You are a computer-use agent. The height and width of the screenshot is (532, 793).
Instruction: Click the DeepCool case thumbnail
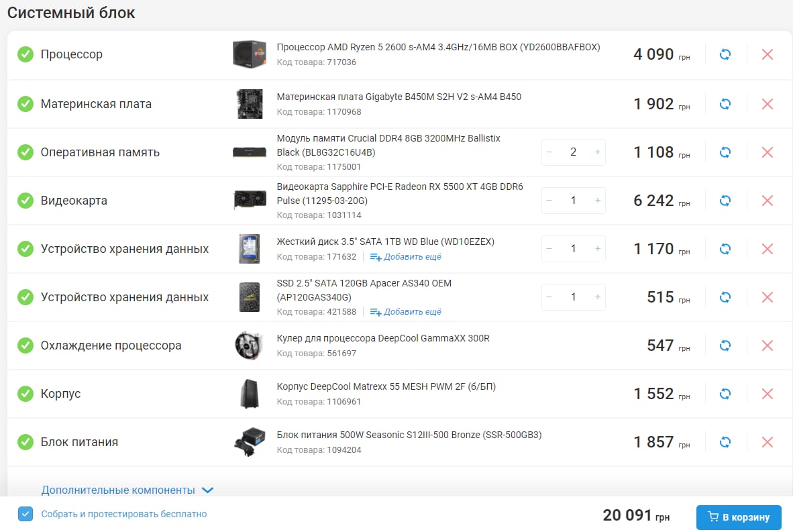click(250, 394)
